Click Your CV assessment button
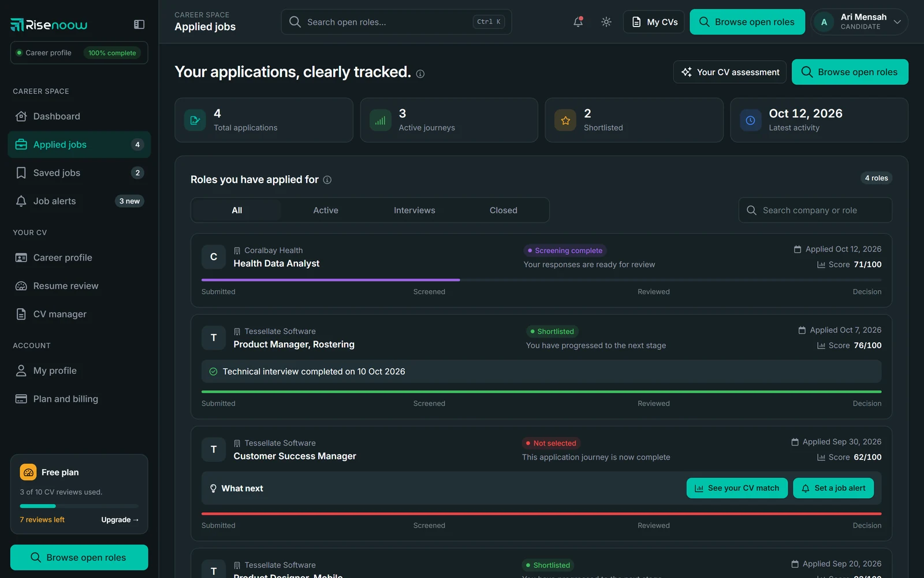This screenshot has width=924, height=578. click(x=730, y=72)
